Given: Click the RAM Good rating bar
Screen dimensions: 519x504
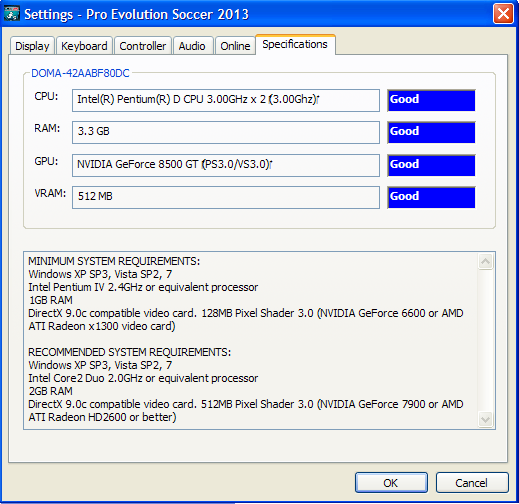Looking at the screenshot, I should (x=431, y=132).
